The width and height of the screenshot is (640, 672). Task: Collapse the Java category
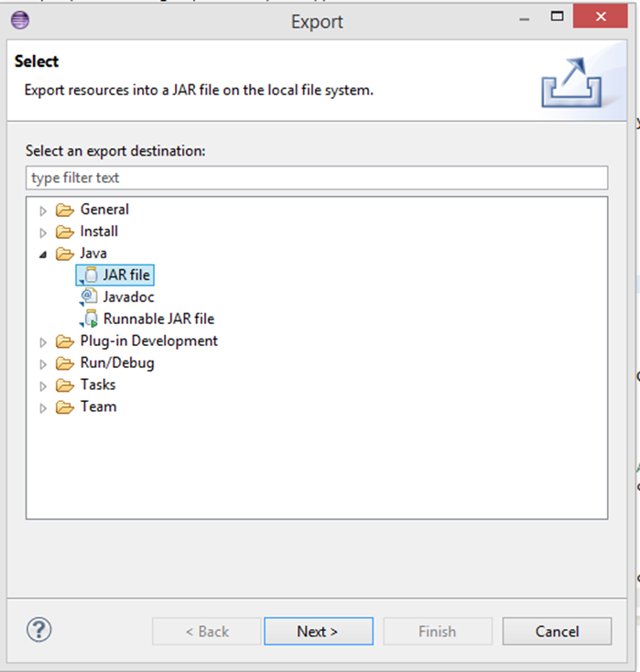(x=43, y=255)
